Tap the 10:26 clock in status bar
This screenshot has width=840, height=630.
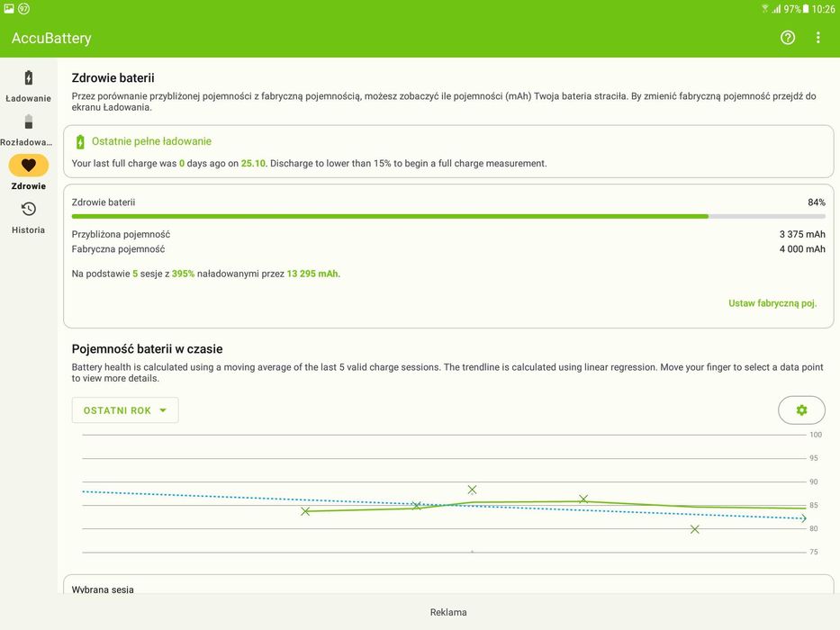[823, 9]
